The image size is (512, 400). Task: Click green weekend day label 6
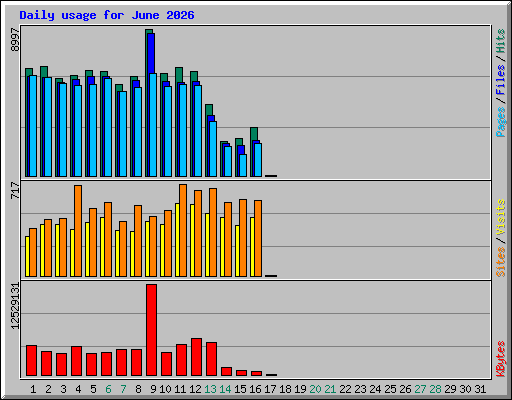108,389
